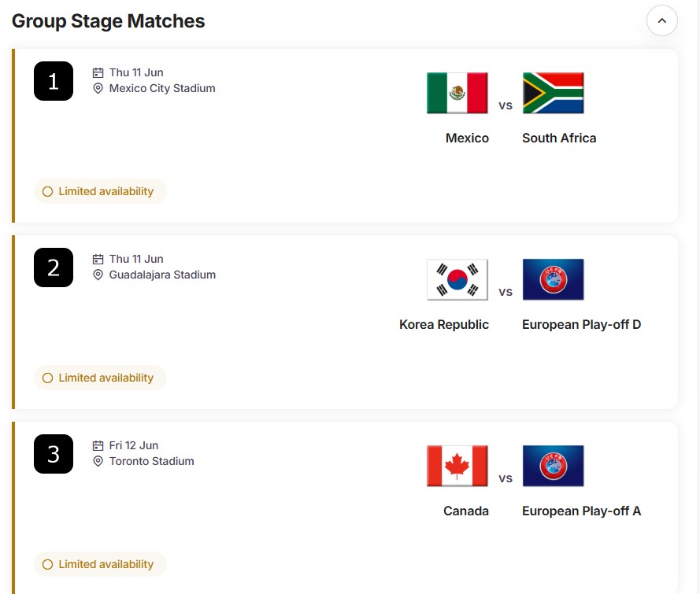
Task: Select match number 3 badge
Action: pyautogui.click(x=54, y=454)
